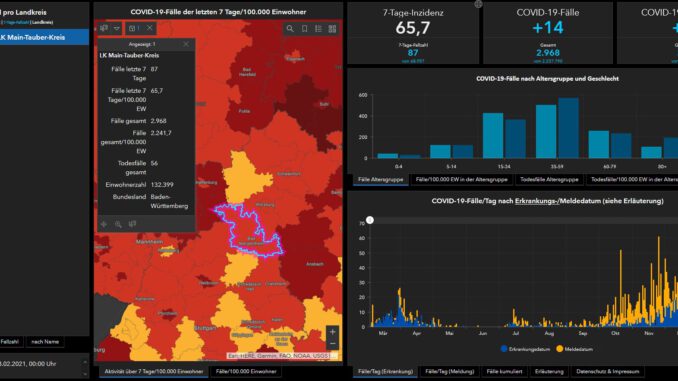The height and width of the screenshot is (381, 678).
Task: Zoom in the map with plus button
Action: (x=333, y=332)
